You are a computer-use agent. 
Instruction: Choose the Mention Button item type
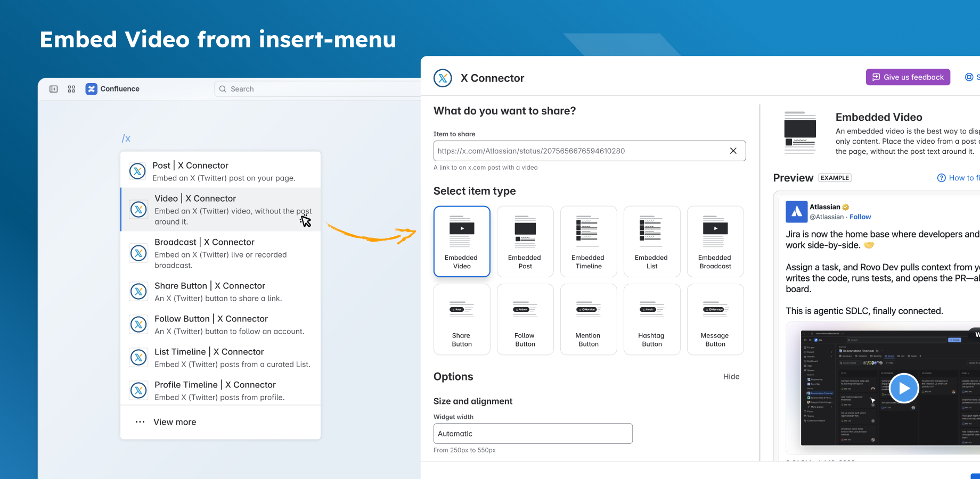[x=589, y=319]
